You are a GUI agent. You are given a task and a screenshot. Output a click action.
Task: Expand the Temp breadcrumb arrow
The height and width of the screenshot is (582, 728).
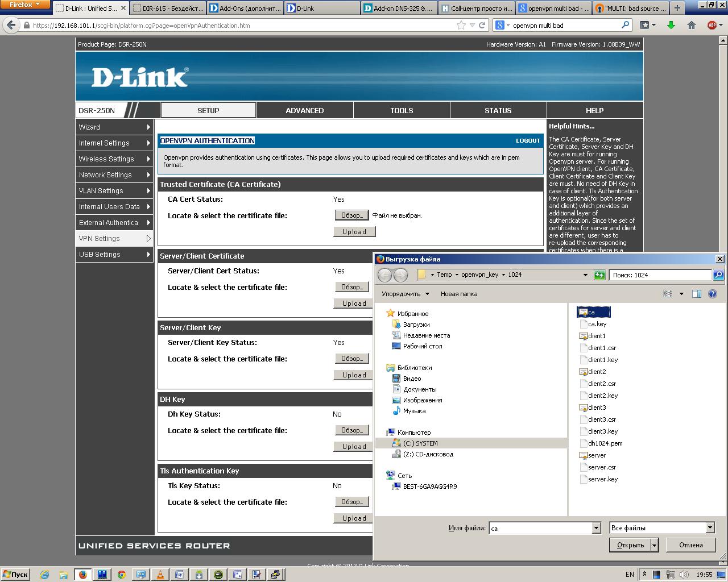pos(457,275)
